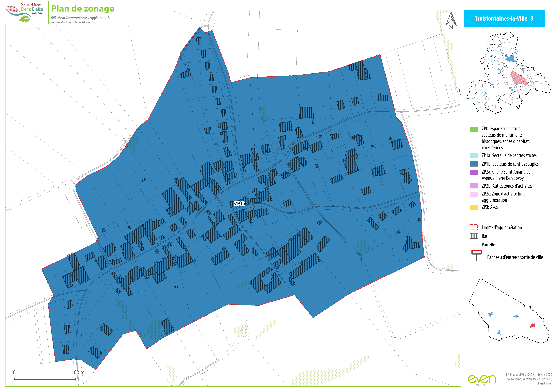
Task: Click the pale pink ZP2c legend swatch
Action: coord(474,194)
